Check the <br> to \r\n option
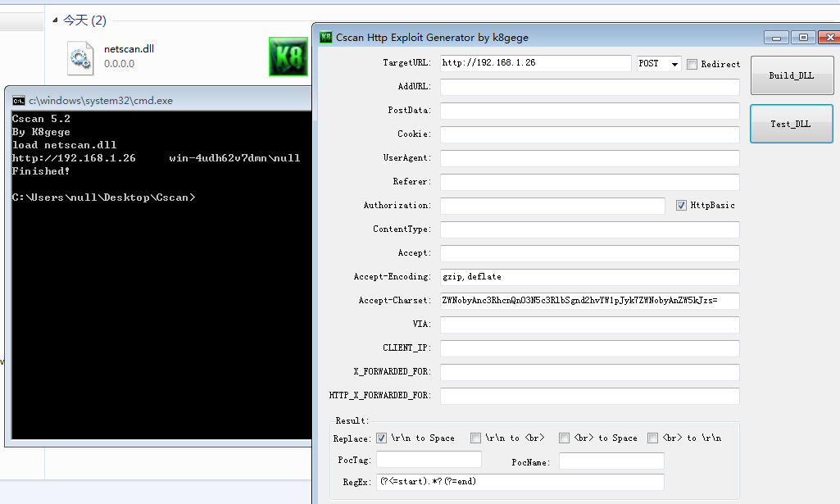840x504 pixels. 652,438
